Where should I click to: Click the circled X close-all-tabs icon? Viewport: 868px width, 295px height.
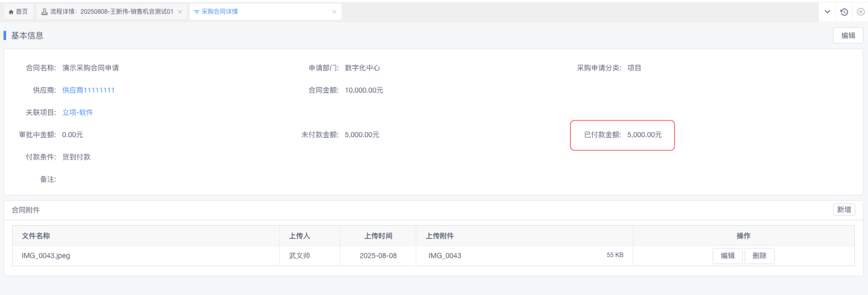[860, 12]
